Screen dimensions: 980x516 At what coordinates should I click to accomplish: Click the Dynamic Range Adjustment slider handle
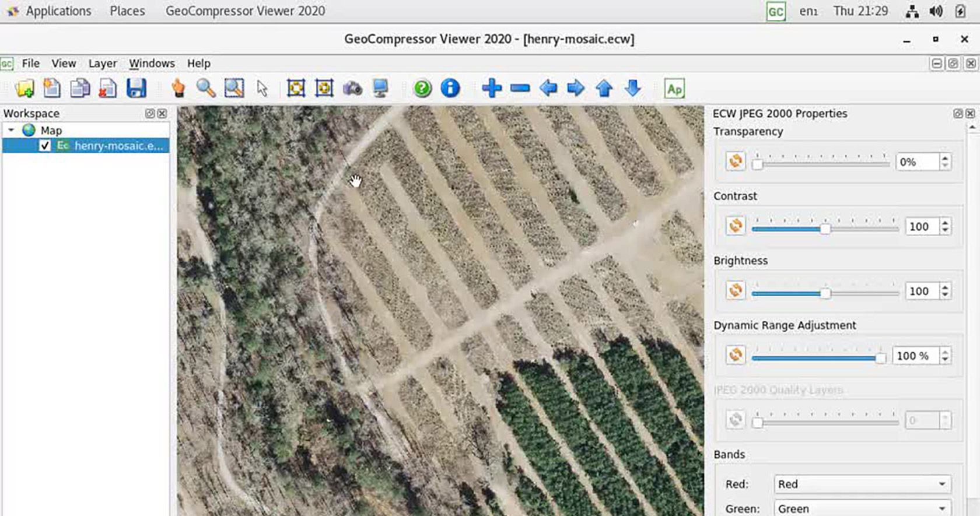tap(881, 359)
